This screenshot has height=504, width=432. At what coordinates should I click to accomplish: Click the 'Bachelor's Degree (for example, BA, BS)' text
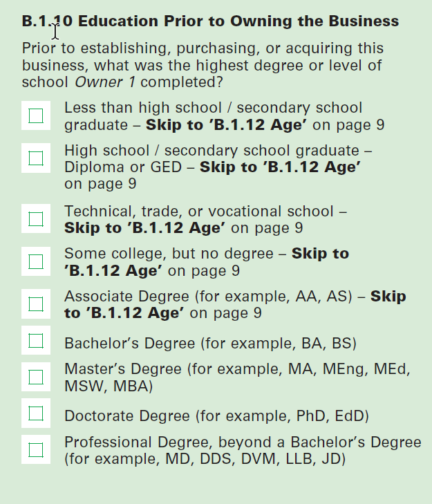[210, 343]
